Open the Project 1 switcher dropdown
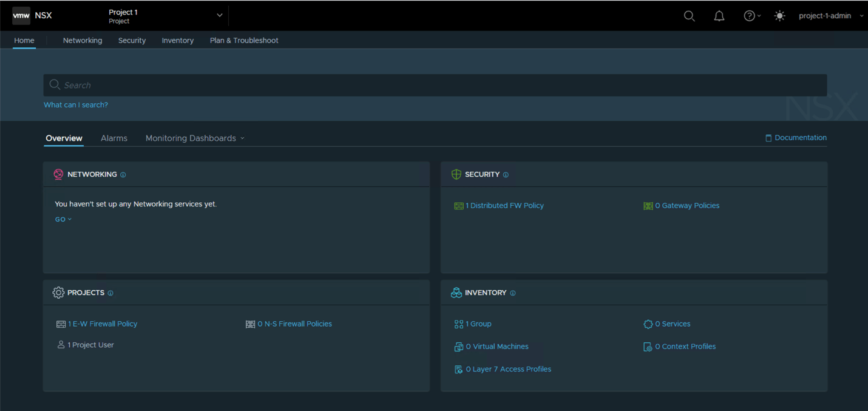This screenshot has height=411, width=868. coord(219,15)
